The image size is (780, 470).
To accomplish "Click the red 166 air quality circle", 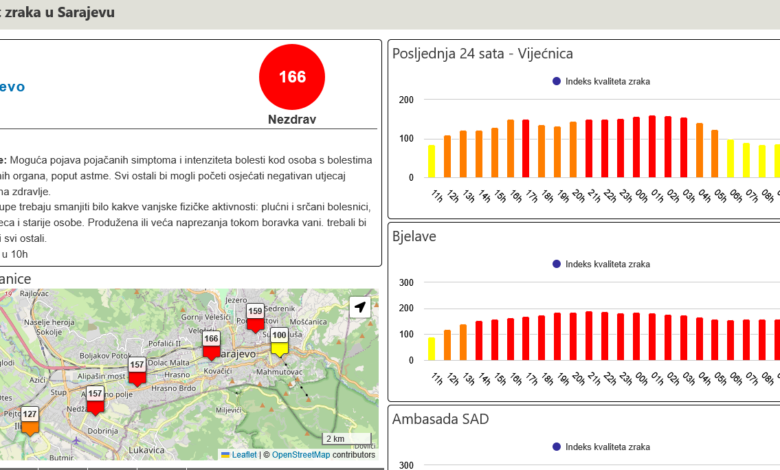I will [x=292, y=78].
